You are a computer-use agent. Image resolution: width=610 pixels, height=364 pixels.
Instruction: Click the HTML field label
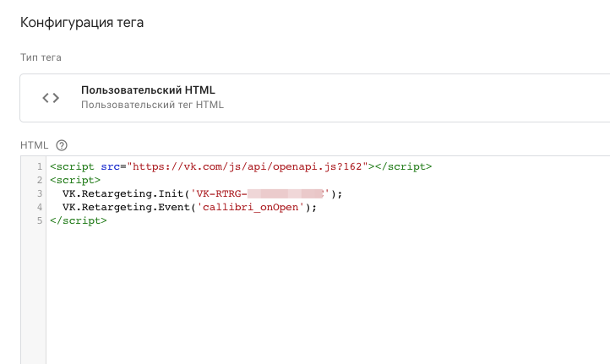35,144
